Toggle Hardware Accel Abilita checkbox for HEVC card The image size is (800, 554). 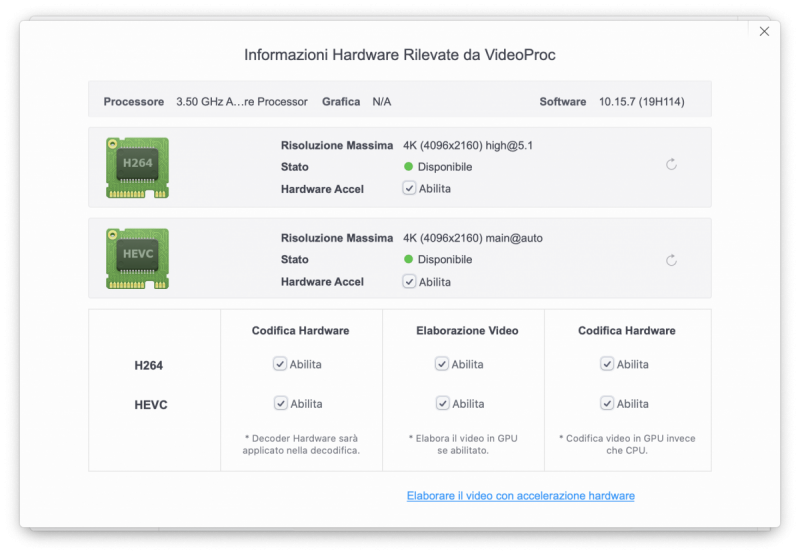pyautogui.click(x=409, y=282)
